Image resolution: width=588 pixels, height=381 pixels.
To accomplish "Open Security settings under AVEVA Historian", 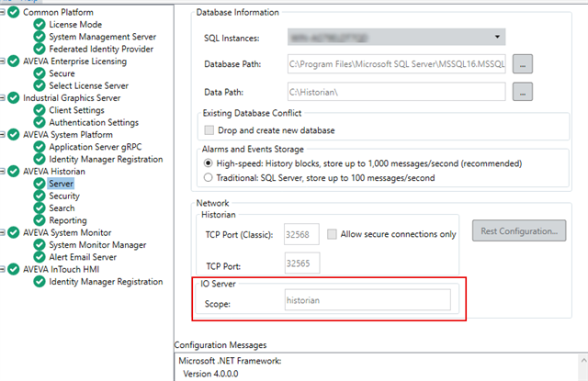I will 64,196.
